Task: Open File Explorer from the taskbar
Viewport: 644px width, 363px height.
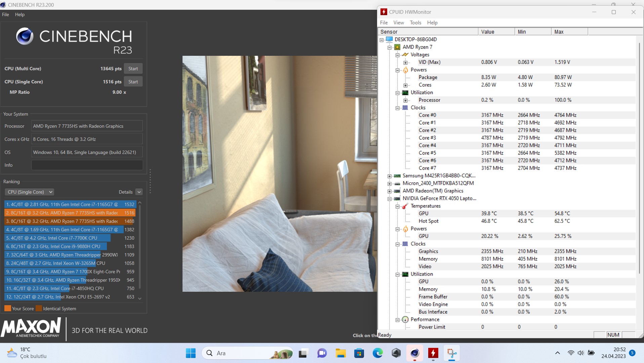Action: point(340,353)
